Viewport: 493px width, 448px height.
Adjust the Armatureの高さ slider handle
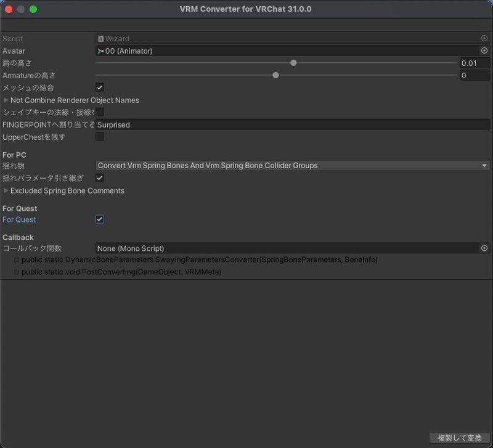(x=275, y=75)
